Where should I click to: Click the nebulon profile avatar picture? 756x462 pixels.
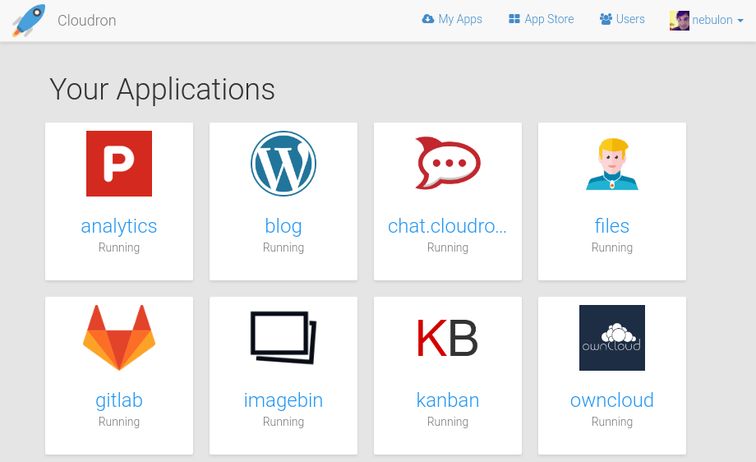[680, 20]
